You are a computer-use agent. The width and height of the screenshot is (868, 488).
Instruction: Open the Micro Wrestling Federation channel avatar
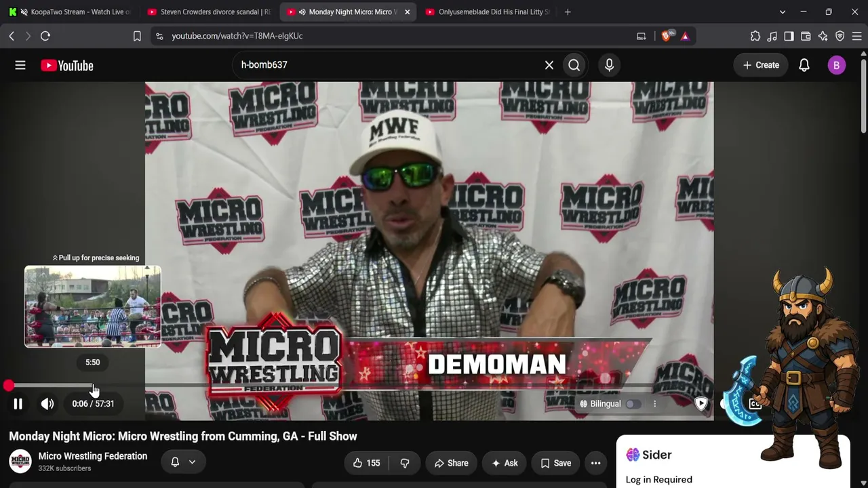point(20,462)
